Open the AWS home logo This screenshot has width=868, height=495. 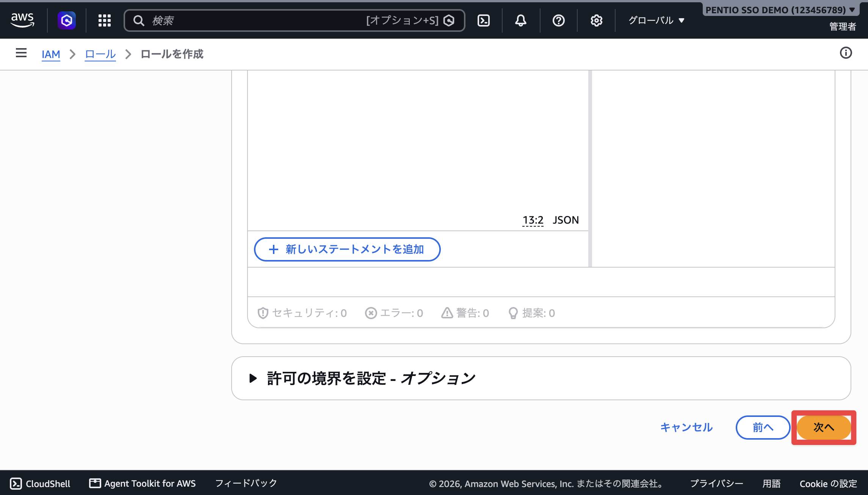click(22, 20)
